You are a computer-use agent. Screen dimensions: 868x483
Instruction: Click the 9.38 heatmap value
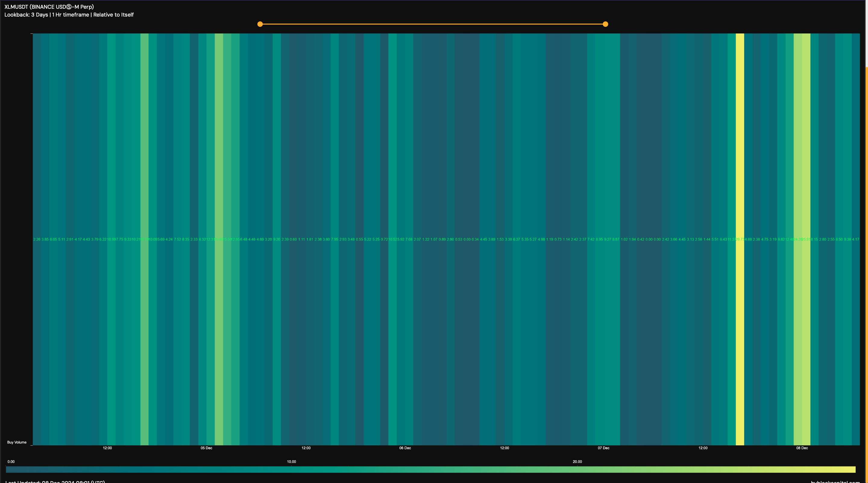848,239
